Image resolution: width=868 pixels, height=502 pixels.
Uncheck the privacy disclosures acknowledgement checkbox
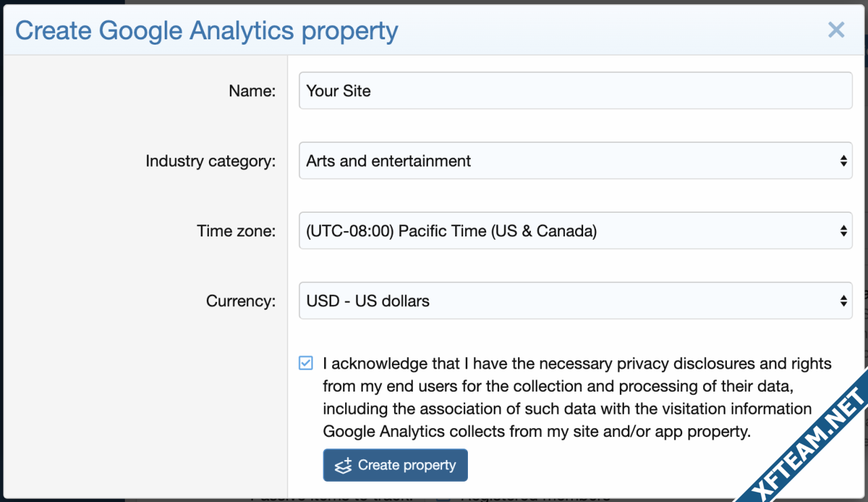pyautogui.click(x=306, y=363)
